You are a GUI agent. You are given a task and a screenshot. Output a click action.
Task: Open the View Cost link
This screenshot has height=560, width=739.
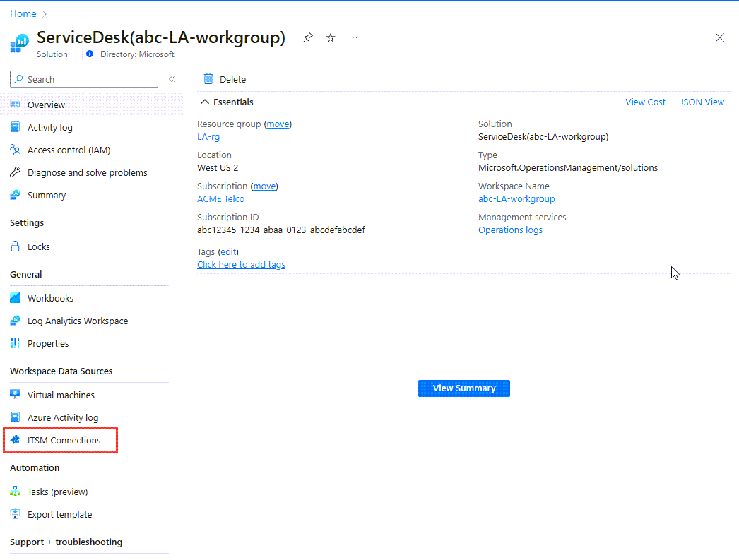(x=645, y=102)
